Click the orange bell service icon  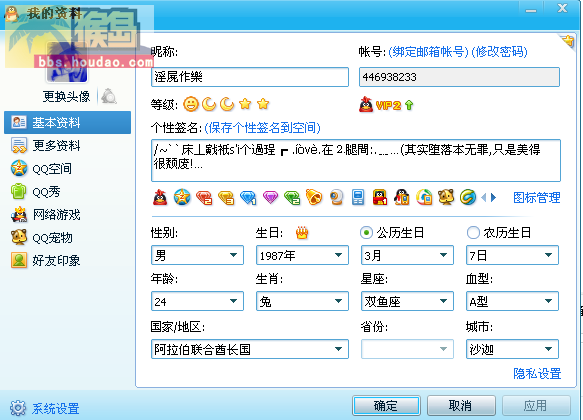coord(314,197)
